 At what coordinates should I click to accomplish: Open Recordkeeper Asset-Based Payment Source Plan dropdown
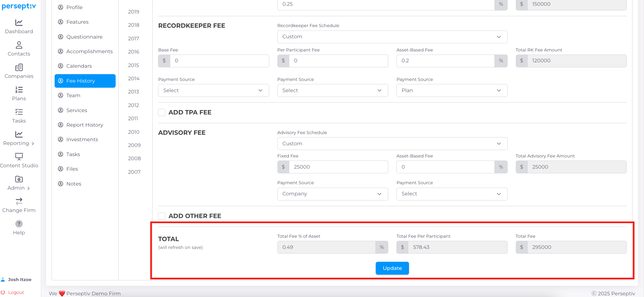(x=452, y=90)
